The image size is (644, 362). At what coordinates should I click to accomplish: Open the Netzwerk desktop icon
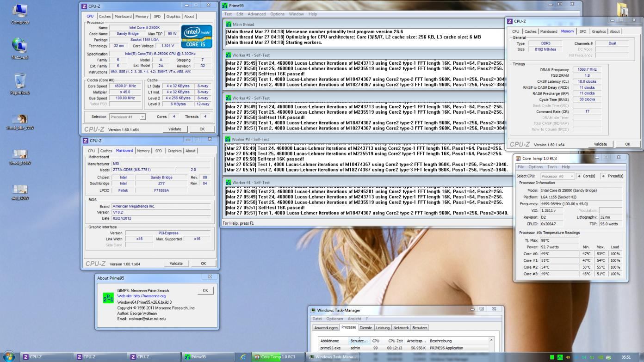click(x=19, y=49)
